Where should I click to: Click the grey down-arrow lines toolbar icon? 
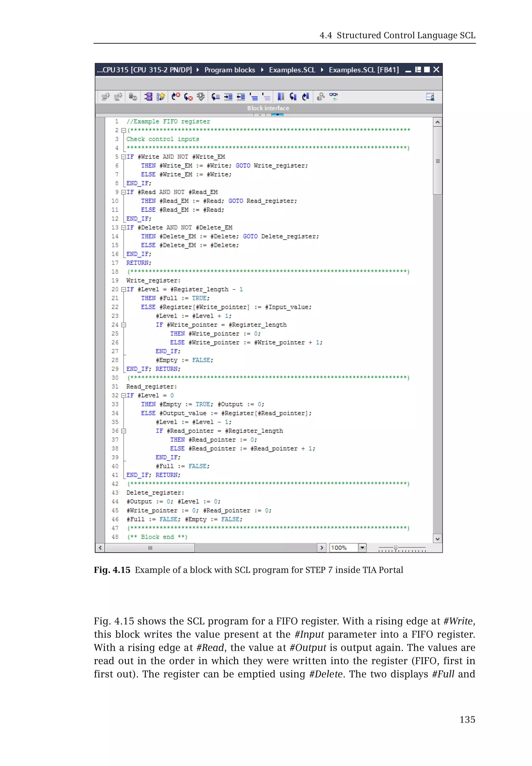(x=201, y=97)
